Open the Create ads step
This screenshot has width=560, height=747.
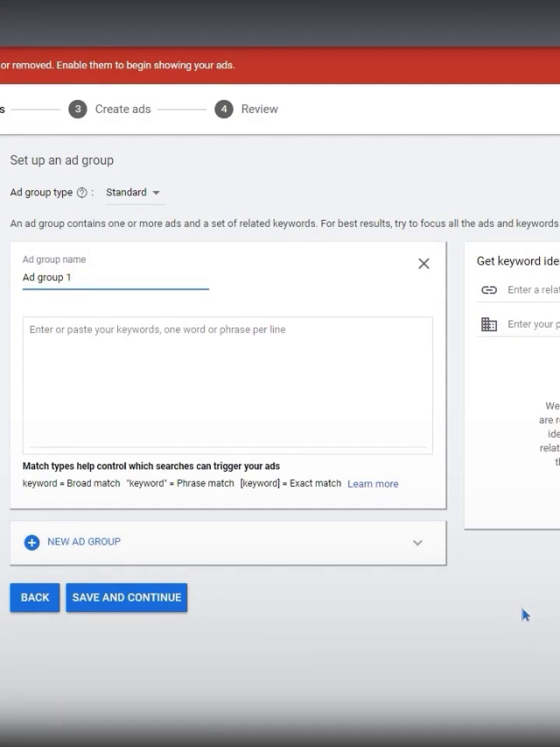[122, 109]
